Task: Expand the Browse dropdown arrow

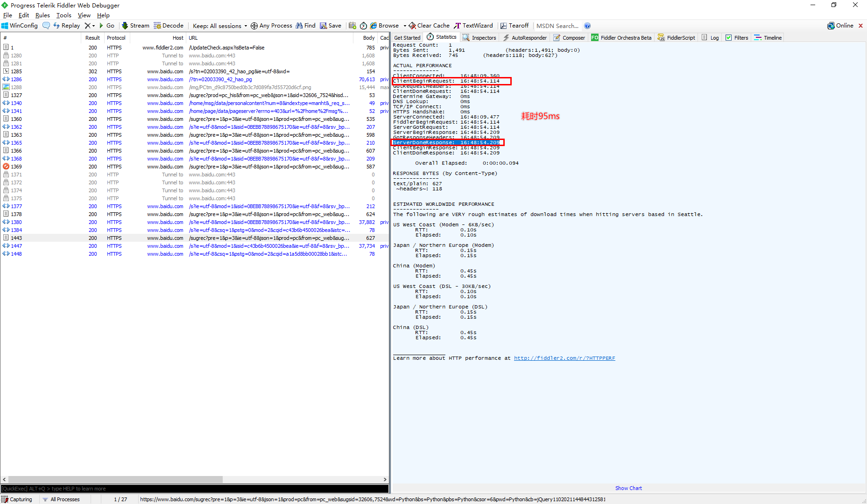Action: [404, 26]
